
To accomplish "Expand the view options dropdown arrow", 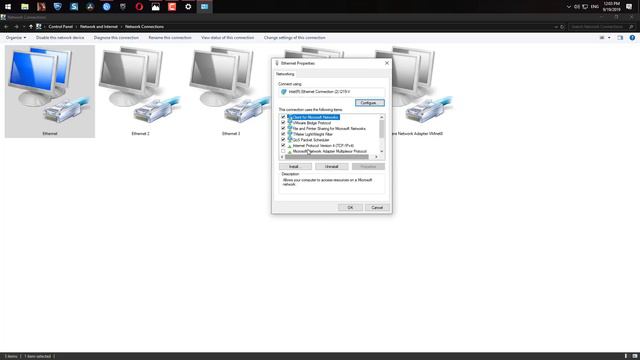I will click(x=609, y=38).
